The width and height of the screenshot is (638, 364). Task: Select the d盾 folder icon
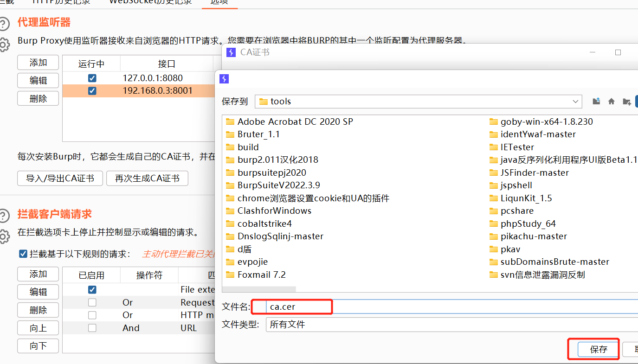click(230, 249)
